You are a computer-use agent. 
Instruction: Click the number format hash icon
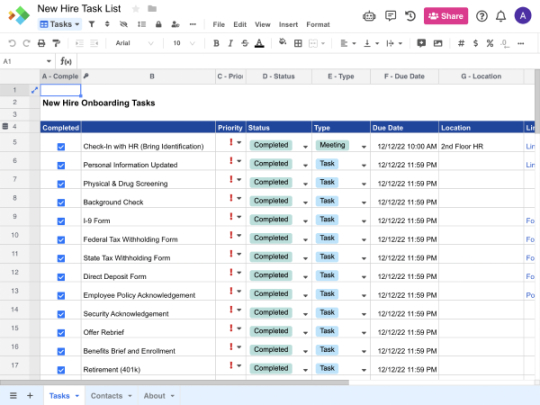click(x=461, y=43)
